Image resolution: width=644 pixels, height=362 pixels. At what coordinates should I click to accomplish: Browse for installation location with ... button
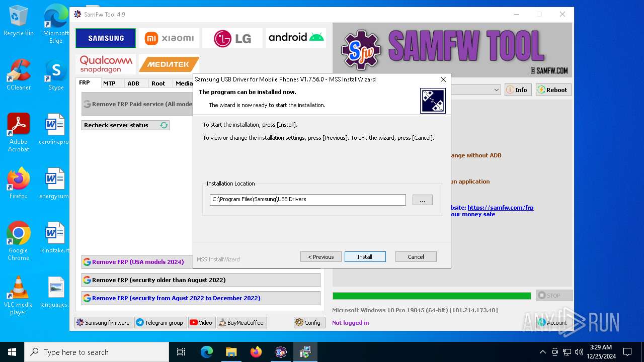pos(423,200)
